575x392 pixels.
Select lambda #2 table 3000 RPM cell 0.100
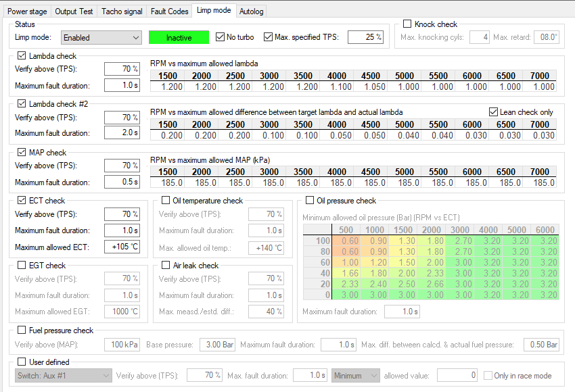pos(269,135)
